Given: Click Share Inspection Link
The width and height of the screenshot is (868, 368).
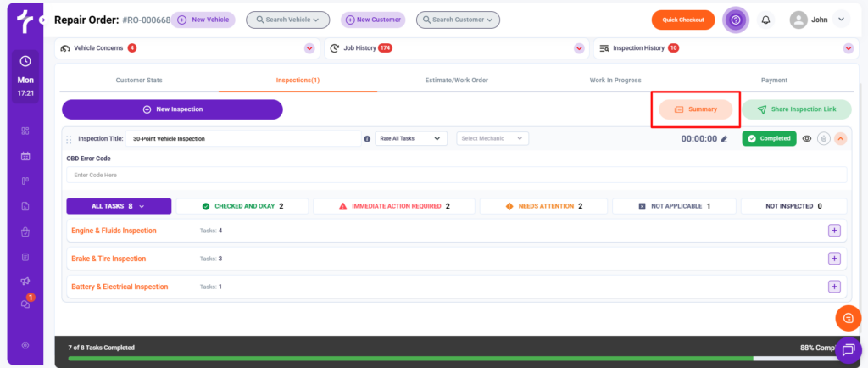Looking at the screenshot, I should [x=797, y=109].
